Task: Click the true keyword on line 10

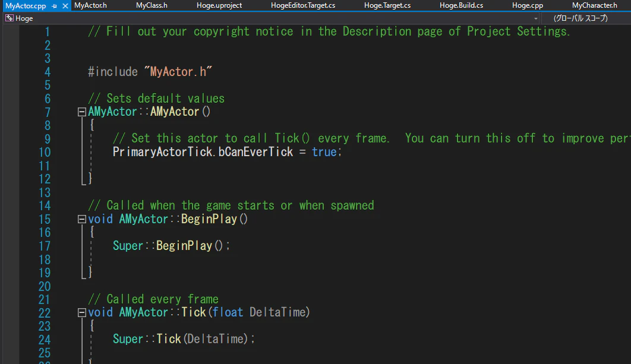Action: (324, 152)
